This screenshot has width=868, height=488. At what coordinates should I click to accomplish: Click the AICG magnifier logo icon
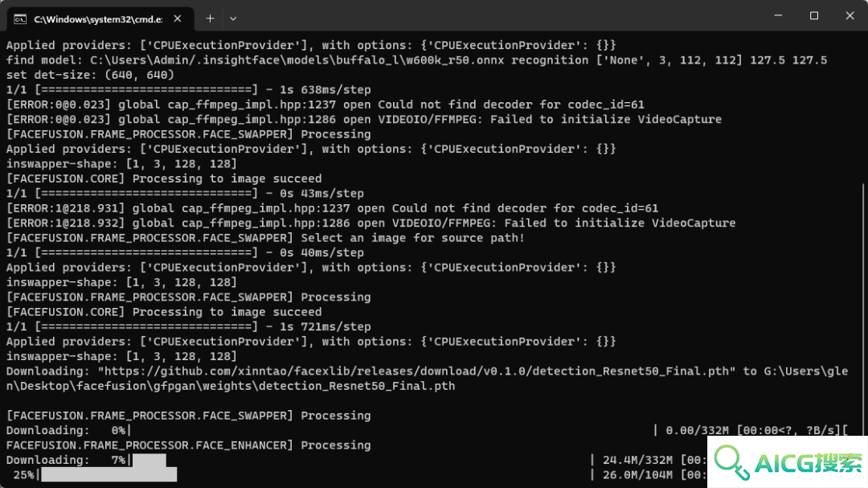(731, 462)
